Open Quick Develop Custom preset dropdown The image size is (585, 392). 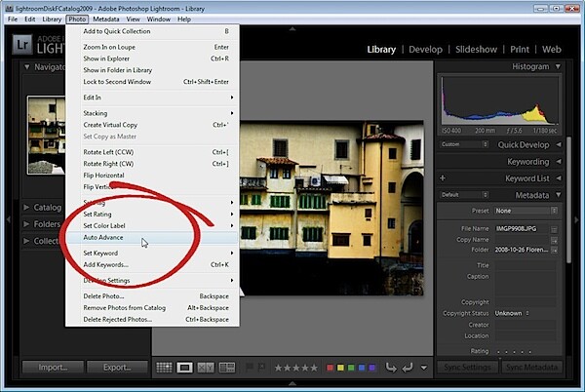pyautogui.click(x=464, y=144)
